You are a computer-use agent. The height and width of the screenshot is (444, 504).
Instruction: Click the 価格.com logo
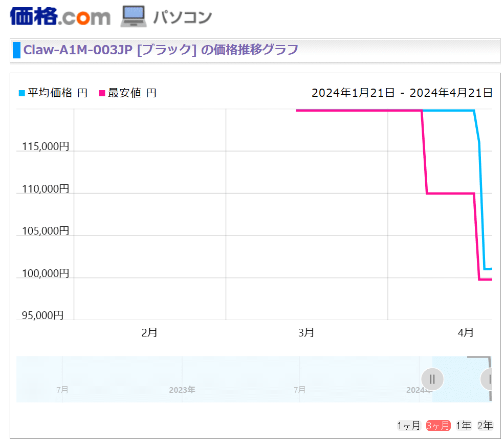click(60, 16)
